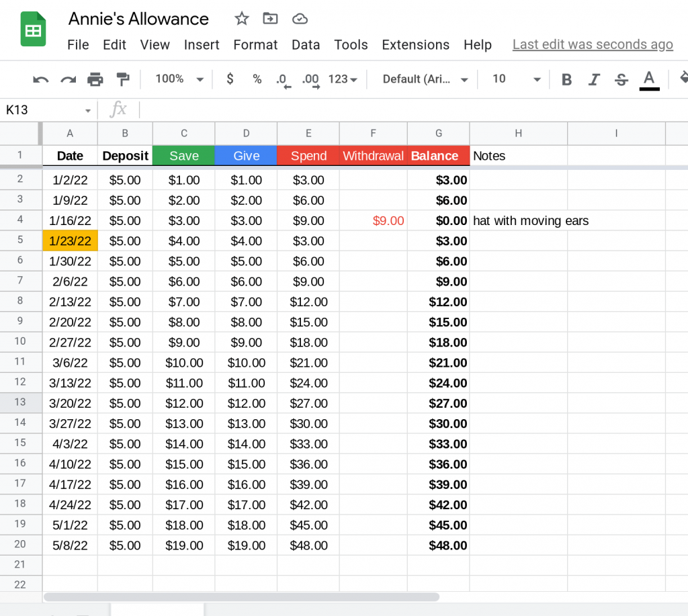The image size is (688, 616).
Task: Select row 1 header
Action: point(20,155)
